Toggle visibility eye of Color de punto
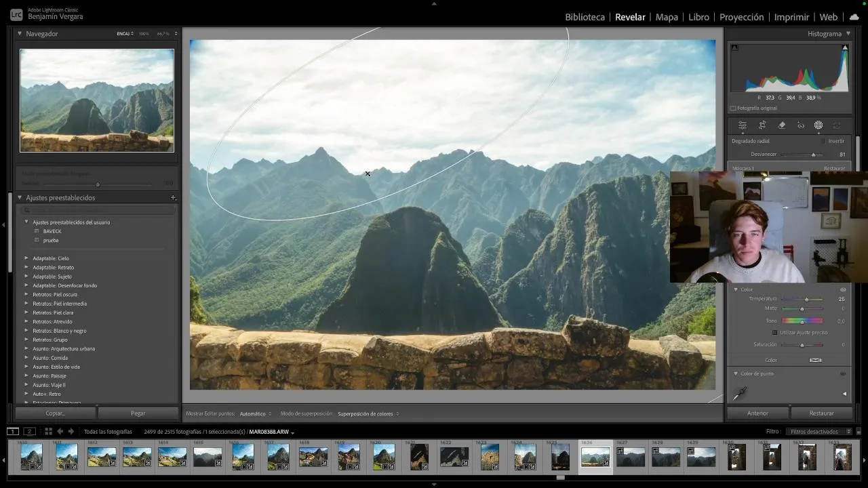Image resolution: width=868 pixels, height=488 pixels. click(843, 373)
